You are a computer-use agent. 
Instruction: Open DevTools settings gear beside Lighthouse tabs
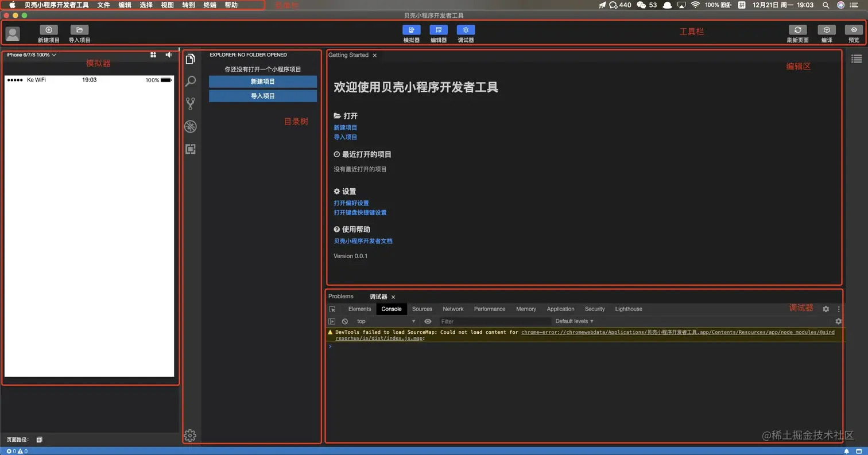click(826, 309)
